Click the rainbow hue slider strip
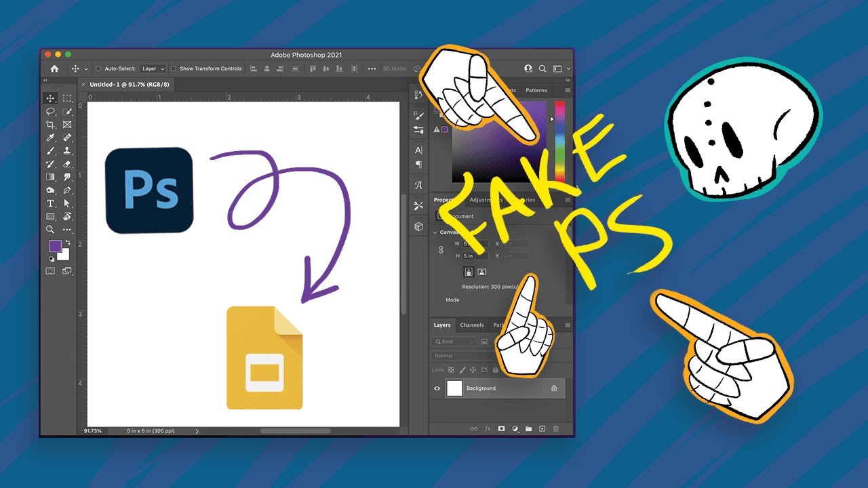 tap(560, 141)
